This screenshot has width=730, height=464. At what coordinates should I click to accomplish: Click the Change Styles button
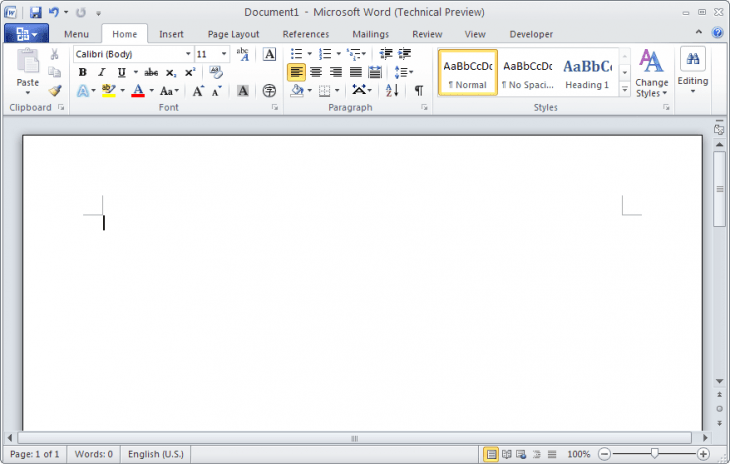click(x=651, y=73)
